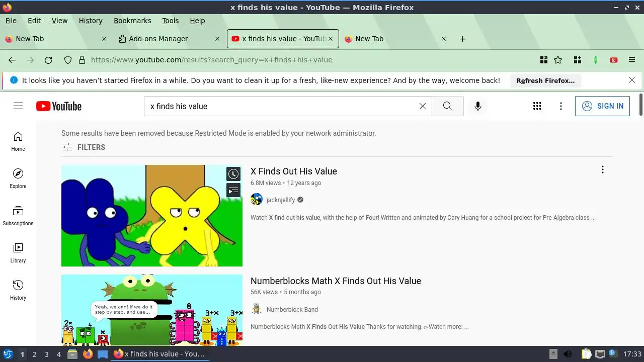This screenshot has height=362, width=644.
Task: Open Help menu
Action: pos(197,21)
